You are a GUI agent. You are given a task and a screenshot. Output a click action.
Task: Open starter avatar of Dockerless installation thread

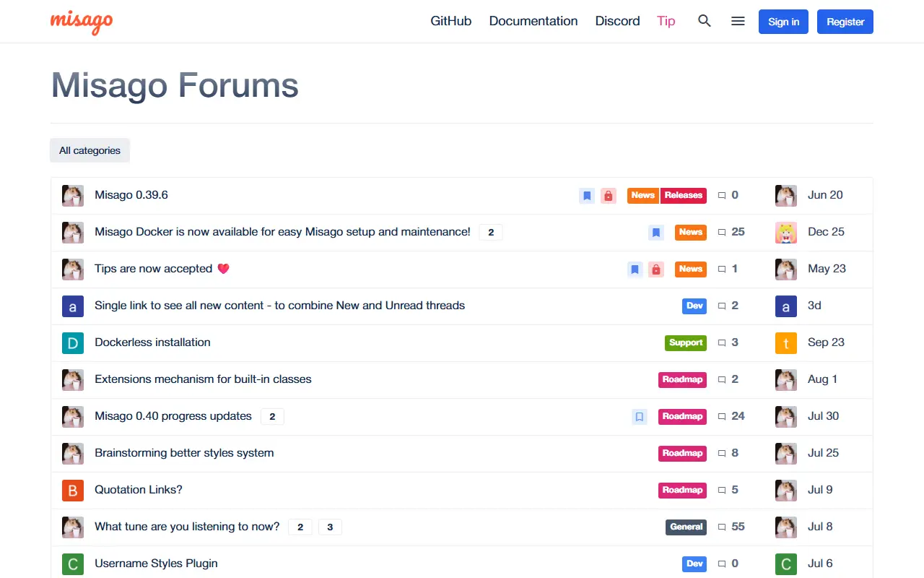coord(73,342)
